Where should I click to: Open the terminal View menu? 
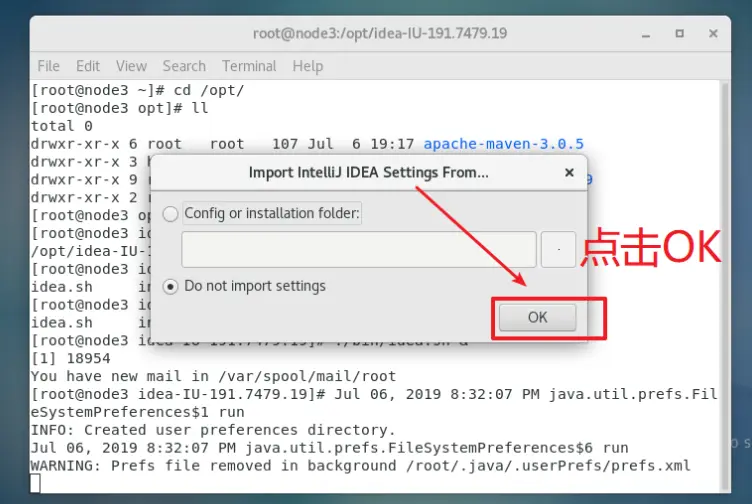131,66
